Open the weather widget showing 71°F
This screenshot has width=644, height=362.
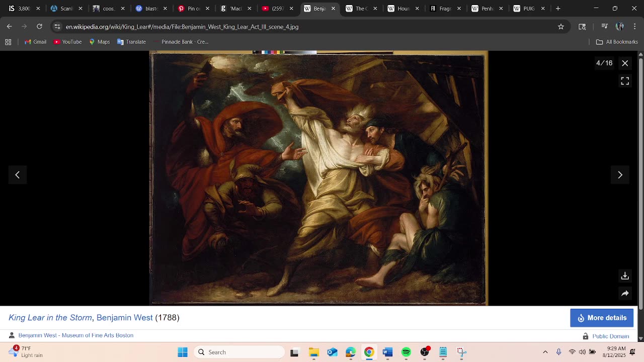[x=25, y=352]
